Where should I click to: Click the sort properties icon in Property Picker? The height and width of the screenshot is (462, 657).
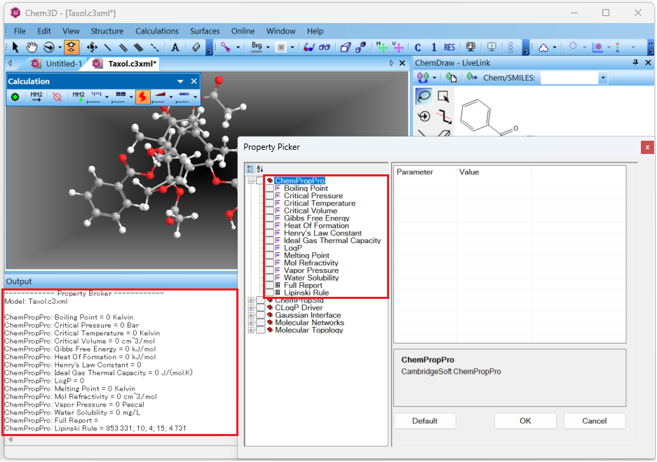260,169
